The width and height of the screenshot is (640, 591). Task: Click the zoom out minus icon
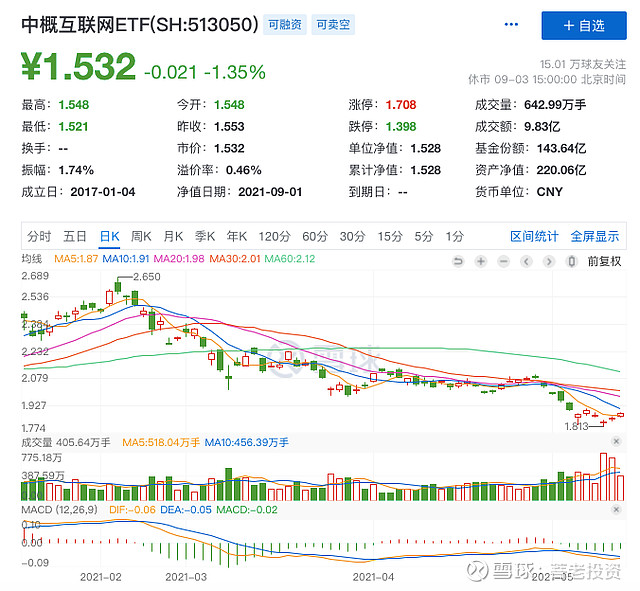pos(504,261)
